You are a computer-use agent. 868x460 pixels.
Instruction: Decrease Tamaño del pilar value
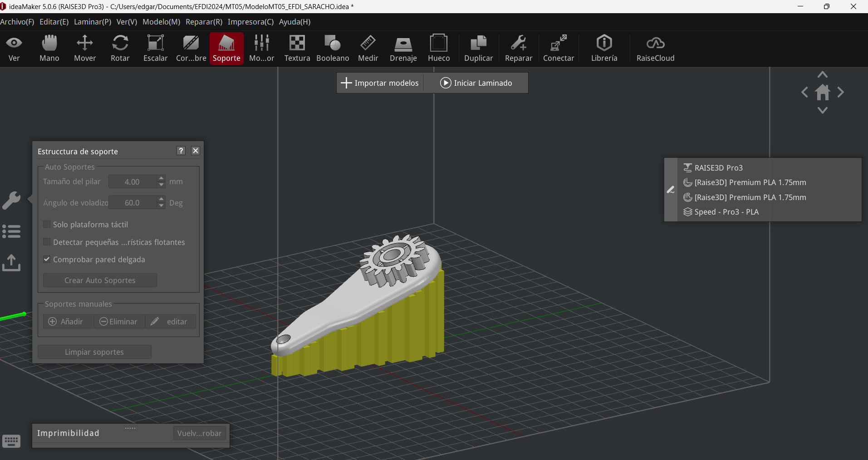click(161, 185)
